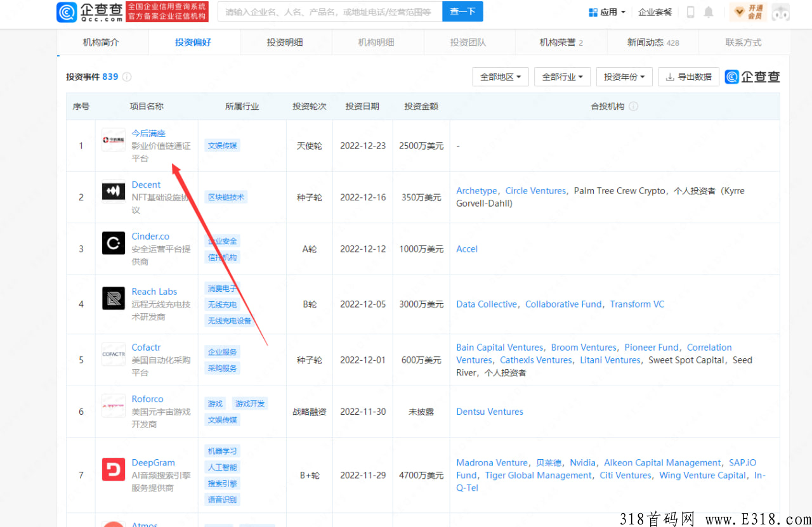Viewport: 812px width, 527px height.
Task: Open the Collaborative Fund link
Action: coord(563,304)
